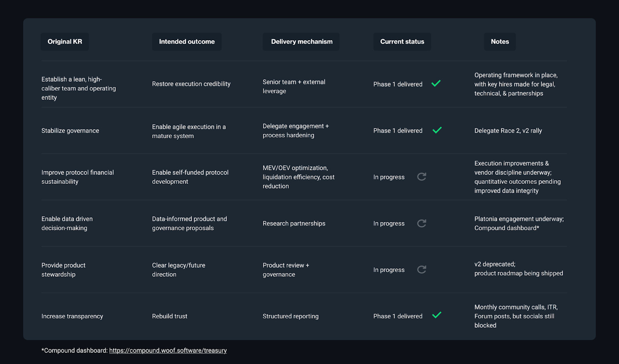Click green checkmark beside Establish lean team row
The height and width of the screenshot is (364, 619).
[x=436, y=84]
